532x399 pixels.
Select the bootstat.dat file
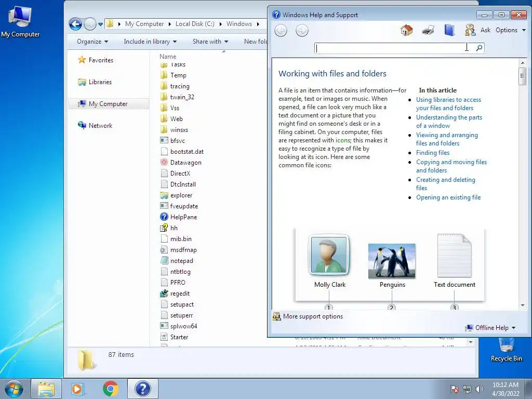tap(187, 152)
